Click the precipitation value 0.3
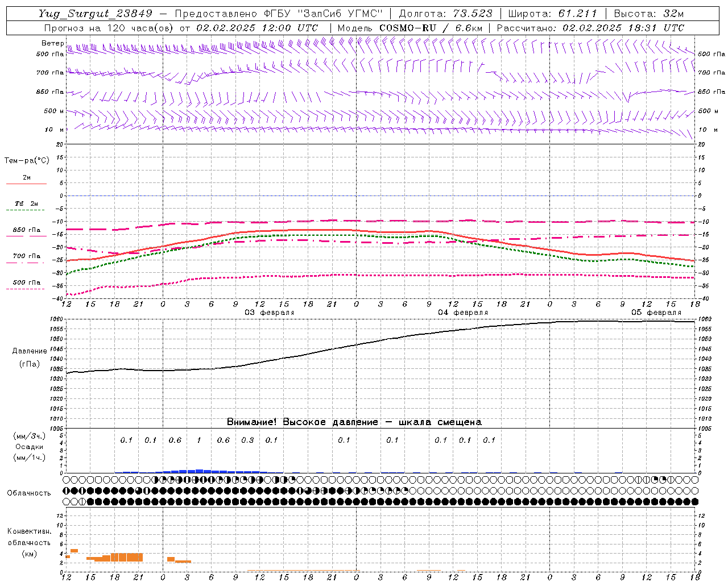This screenshot has width=728, height=582. [x=247, y=440]
